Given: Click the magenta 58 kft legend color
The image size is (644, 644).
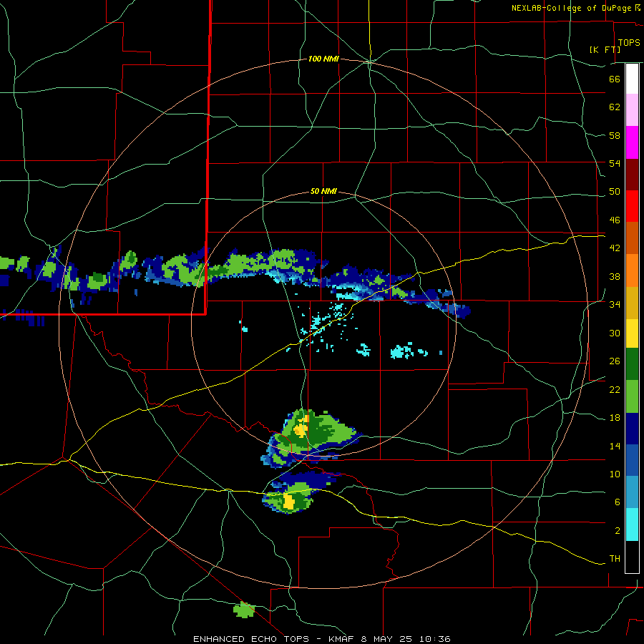Looking at the screenshot, I should [632, 142].
